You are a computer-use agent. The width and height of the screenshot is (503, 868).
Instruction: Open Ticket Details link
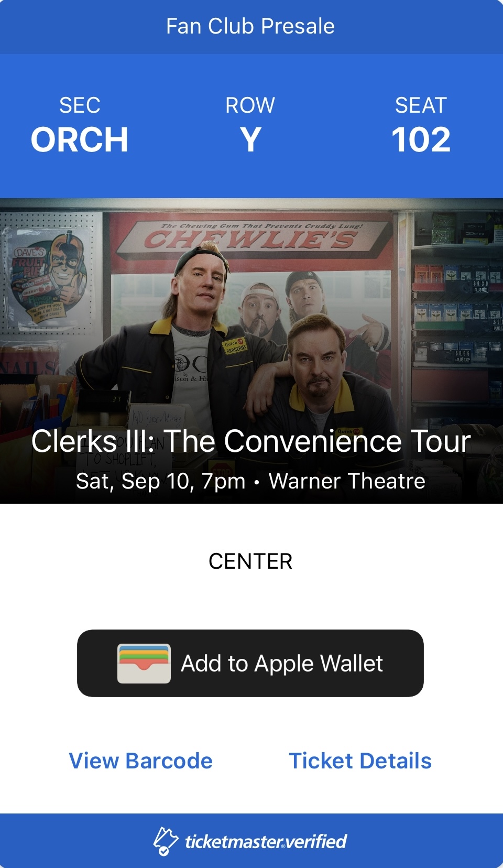360,761
